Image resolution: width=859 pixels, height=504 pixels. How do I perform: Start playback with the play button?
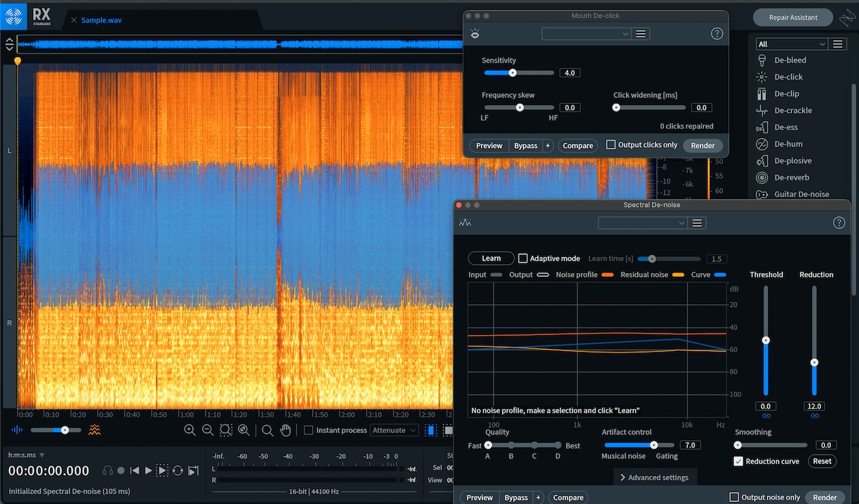[x=149, y=470]
